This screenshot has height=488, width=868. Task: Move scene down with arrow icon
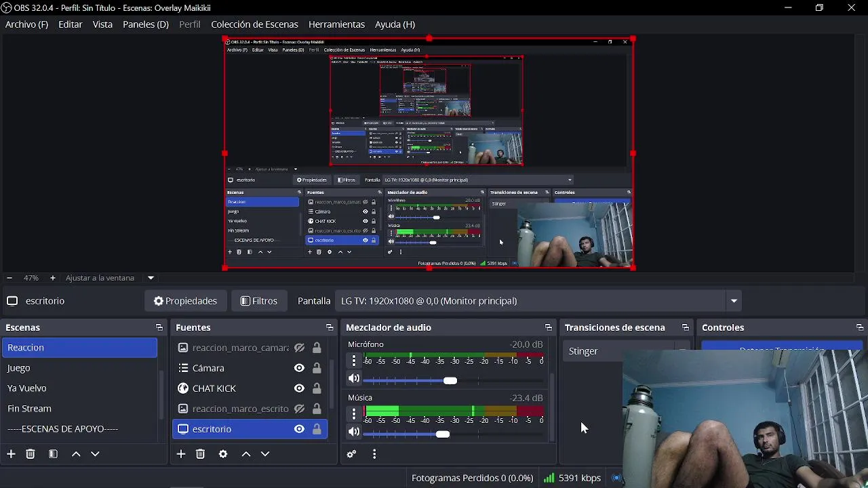click(x=95, y=454)
